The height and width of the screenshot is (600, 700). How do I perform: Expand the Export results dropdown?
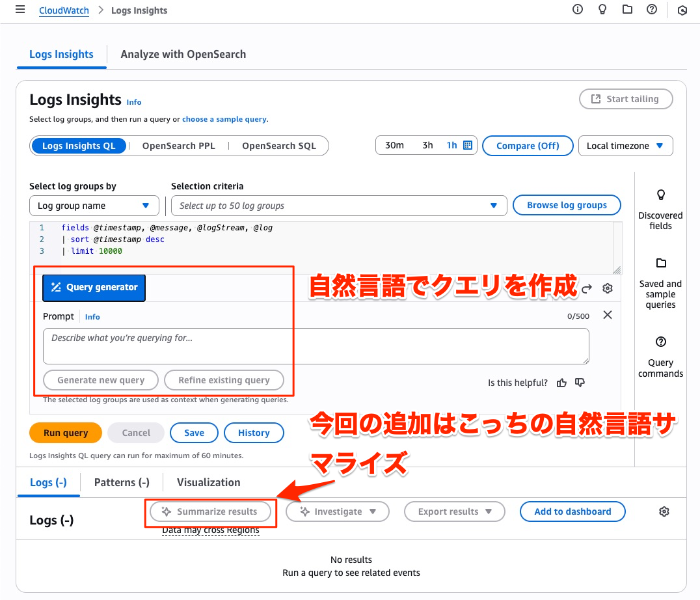(x=455, y=511)
